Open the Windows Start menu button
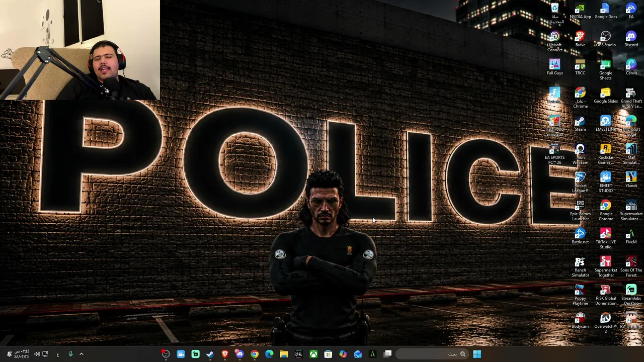The height and width of the screenshot is (362, 644). coord(477,354)
